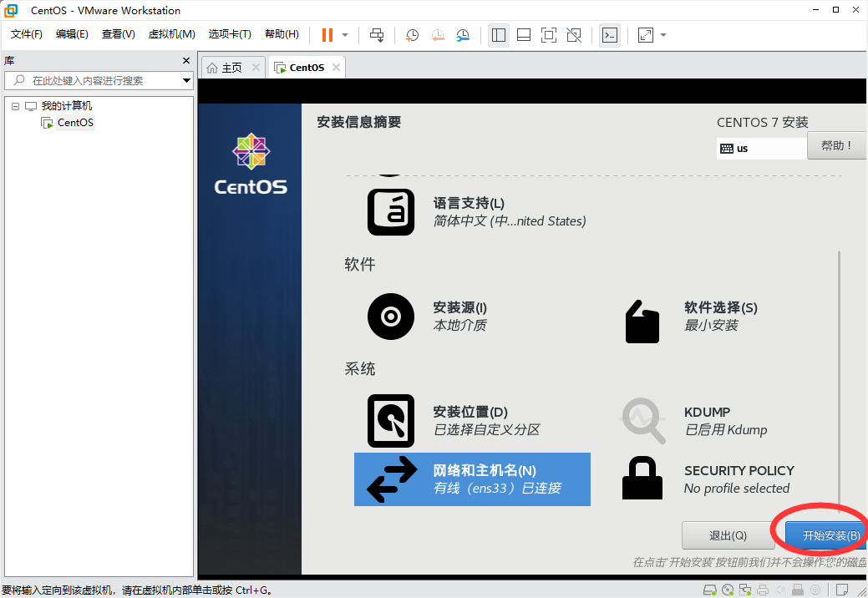Screen dimensions: 868x598
Task: Click the CentOS logo in installer sidebar
Action: click(x=251, y=164)
